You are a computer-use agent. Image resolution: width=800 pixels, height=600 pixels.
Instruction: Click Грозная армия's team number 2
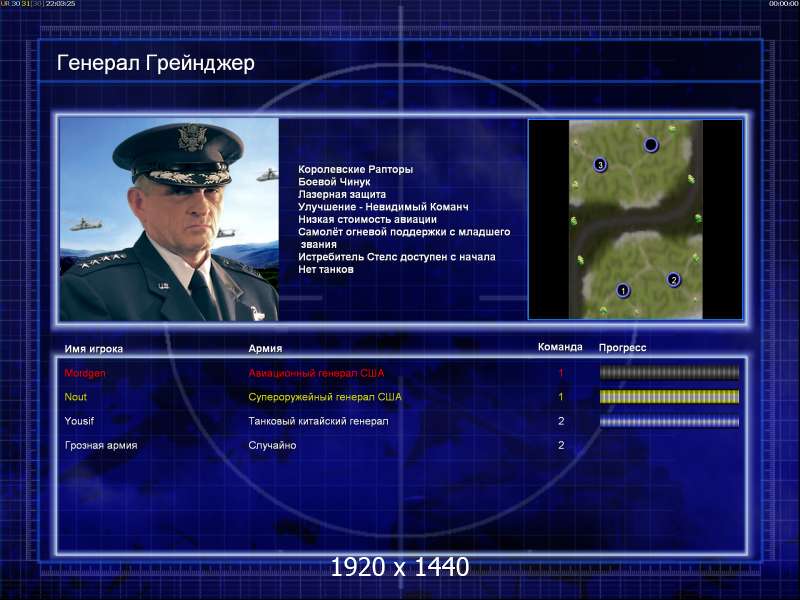[561, 445]
